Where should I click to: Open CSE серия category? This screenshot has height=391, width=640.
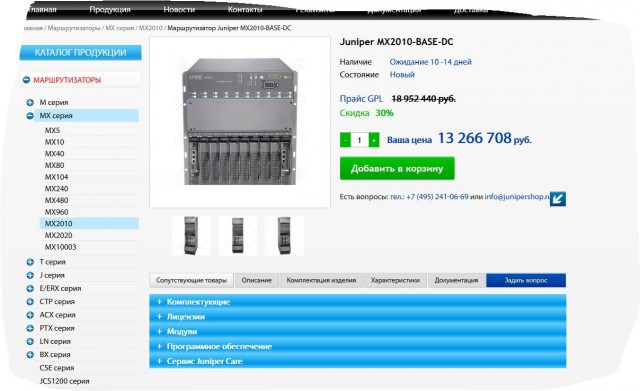pyautogui.click(x=57, y=368)
